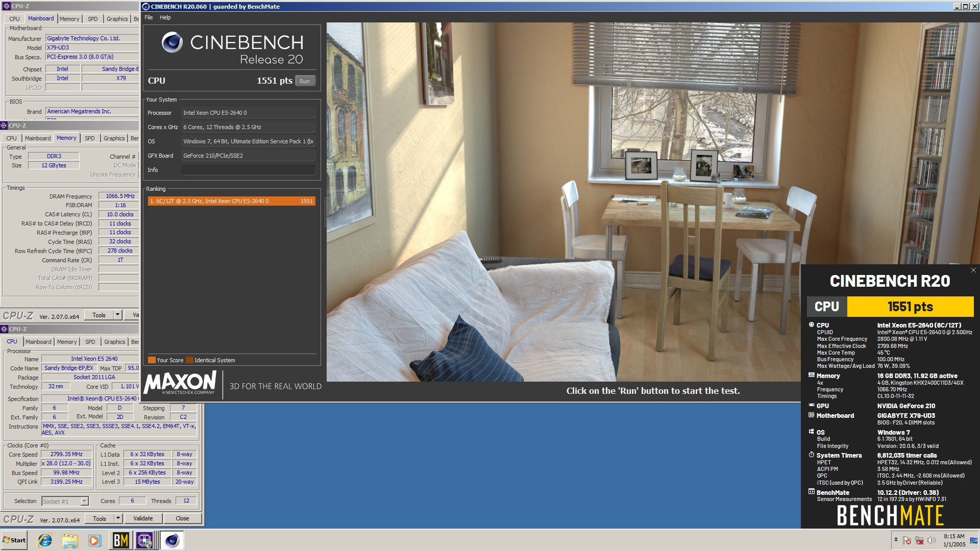Image resolution: width=980 pixels, height=551 pixels.
Task: Click the CPU-Z Mainboard window title icon
Action: (x=6, y=7)
